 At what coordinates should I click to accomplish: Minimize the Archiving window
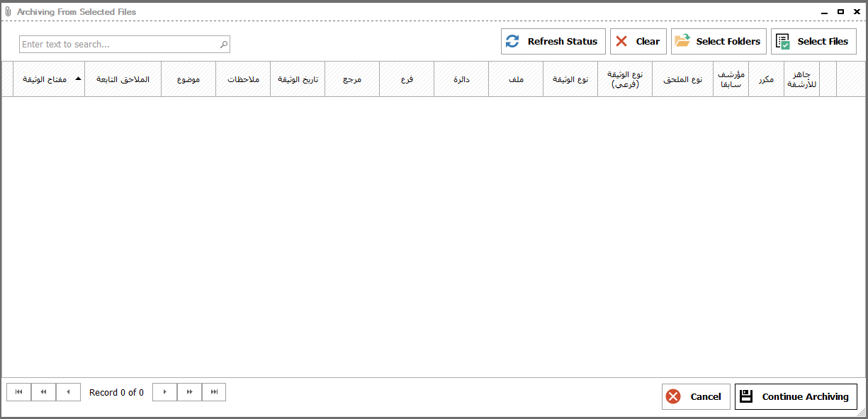(825, 11)
